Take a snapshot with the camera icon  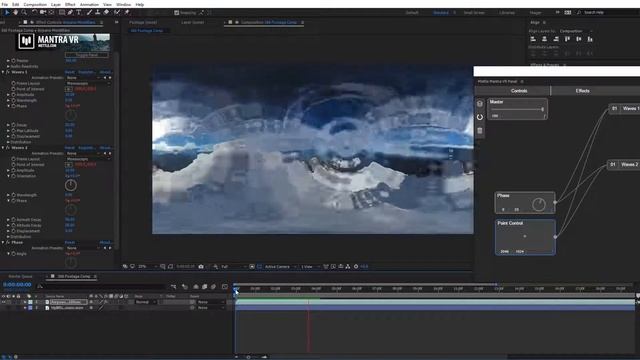coord(201,267)
